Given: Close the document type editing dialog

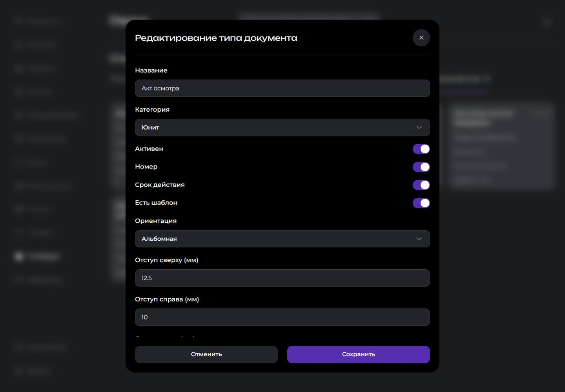Looking at the screenshot, I should pos(421,38).
